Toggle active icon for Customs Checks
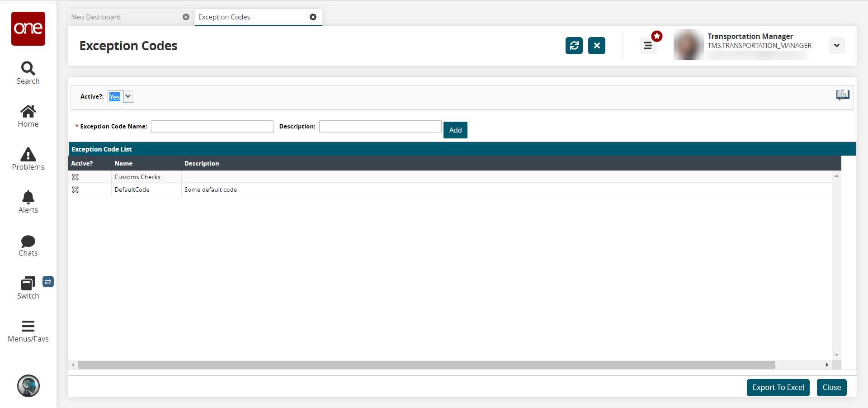Screen dimensions: 868x408 75,177
